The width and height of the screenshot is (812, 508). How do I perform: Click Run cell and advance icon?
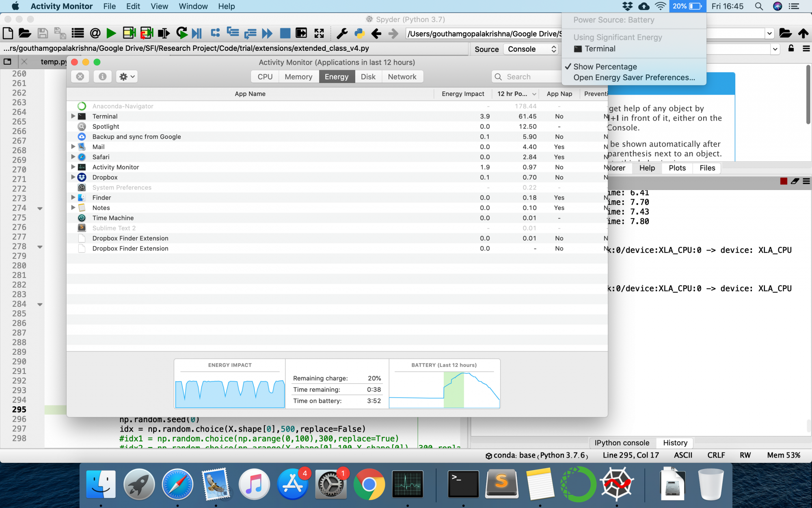[147, 33]
